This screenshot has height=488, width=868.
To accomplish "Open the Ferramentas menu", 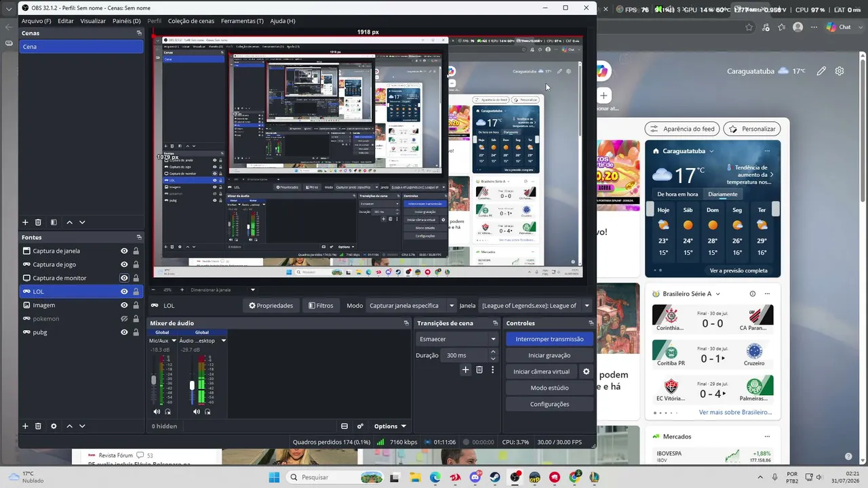I will click(242, 21).
